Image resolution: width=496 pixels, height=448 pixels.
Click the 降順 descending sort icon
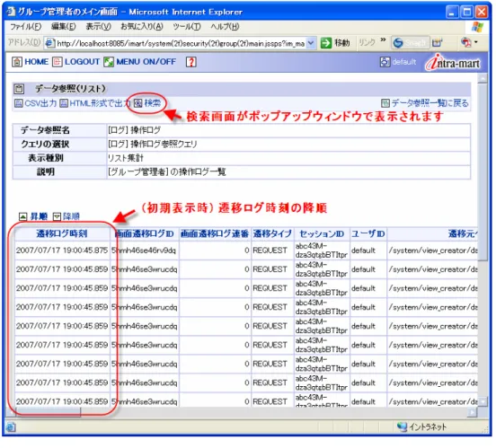click(57, 217)
